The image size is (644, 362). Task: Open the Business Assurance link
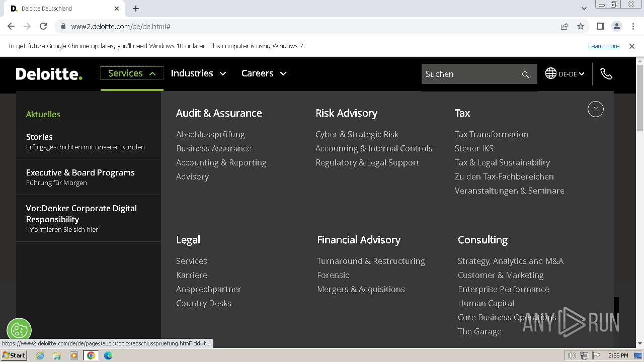click(x=214, y=148)
